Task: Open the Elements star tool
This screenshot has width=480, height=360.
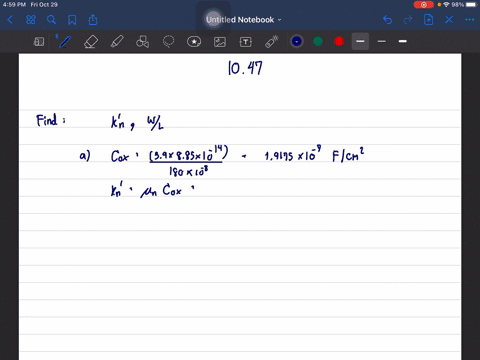Action: coord(194,42)
